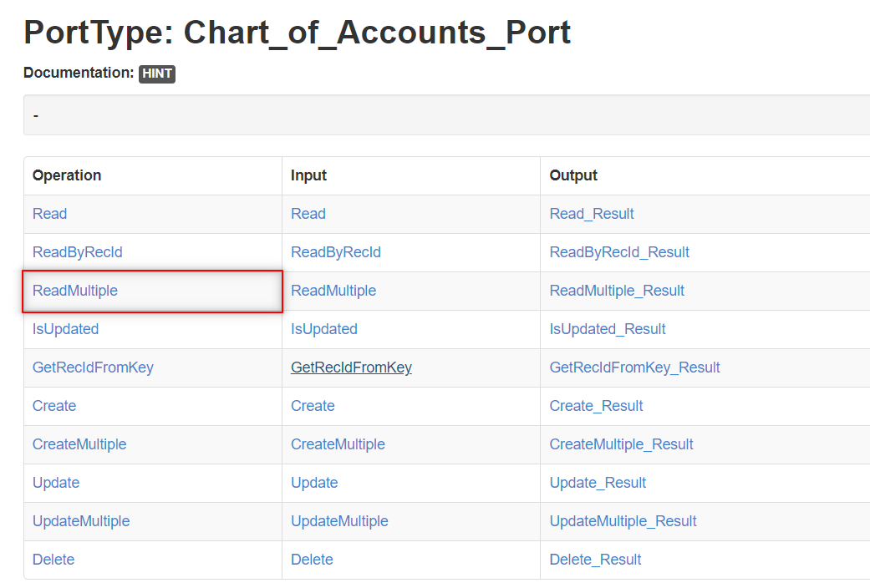
Task: Open the ReadByRecId operation link
Action: 77,252
